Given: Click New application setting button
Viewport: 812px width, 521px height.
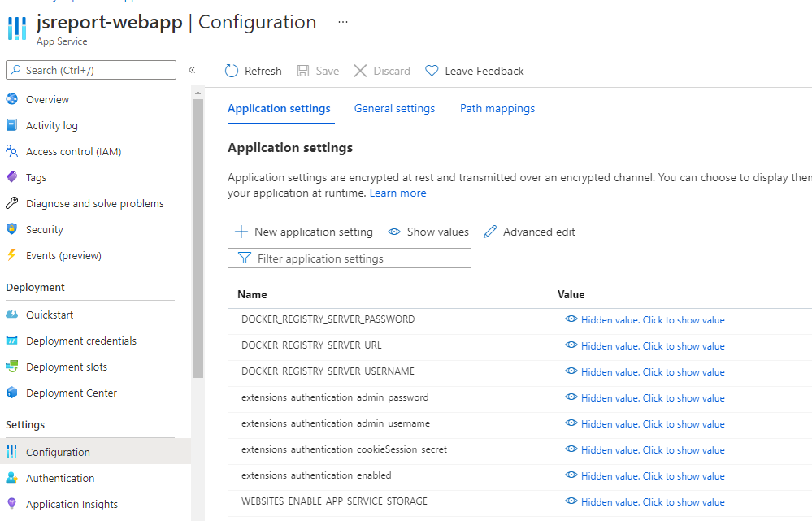Looking at the screenshot, I should [x=304, y=232].
